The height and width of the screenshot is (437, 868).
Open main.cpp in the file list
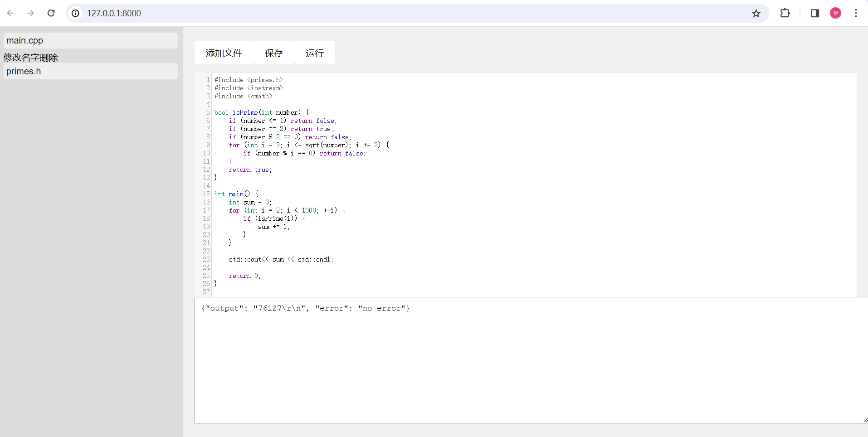(91, 40)
